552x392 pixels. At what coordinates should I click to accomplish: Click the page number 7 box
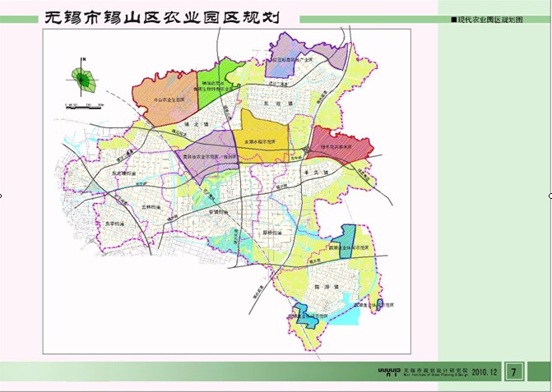513,371
